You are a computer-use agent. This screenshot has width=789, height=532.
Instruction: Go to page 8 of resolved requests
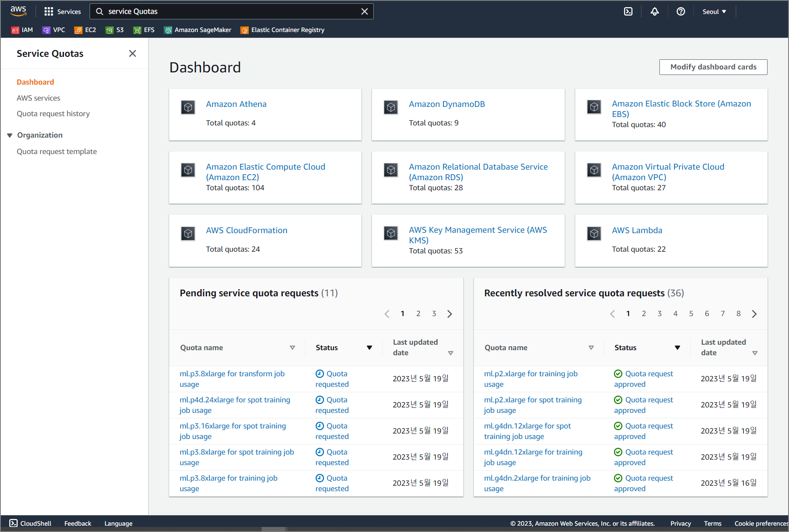(x=739, y=314)
